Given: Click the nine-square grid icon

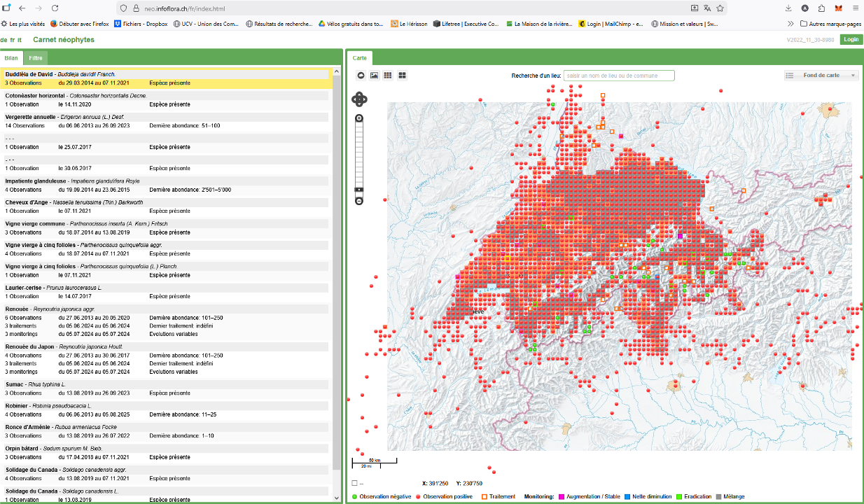Looking at the screenshot, I should (x=388, y=76).
